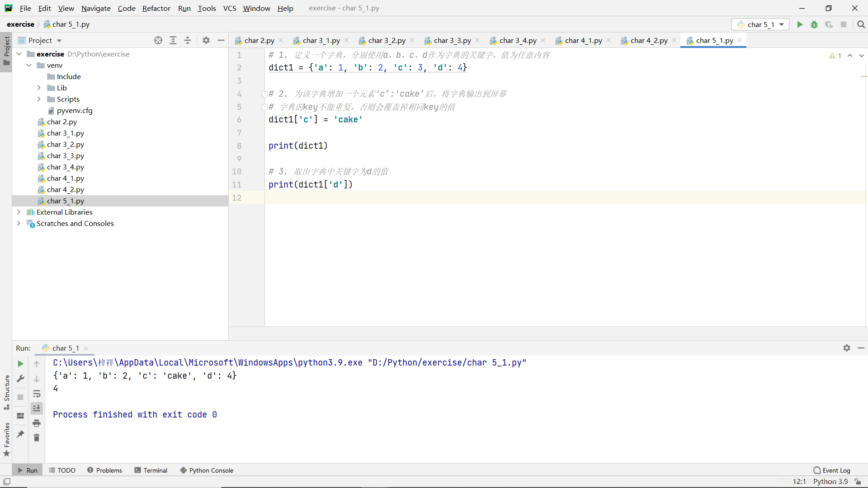Collapse the venv folder

29,65
